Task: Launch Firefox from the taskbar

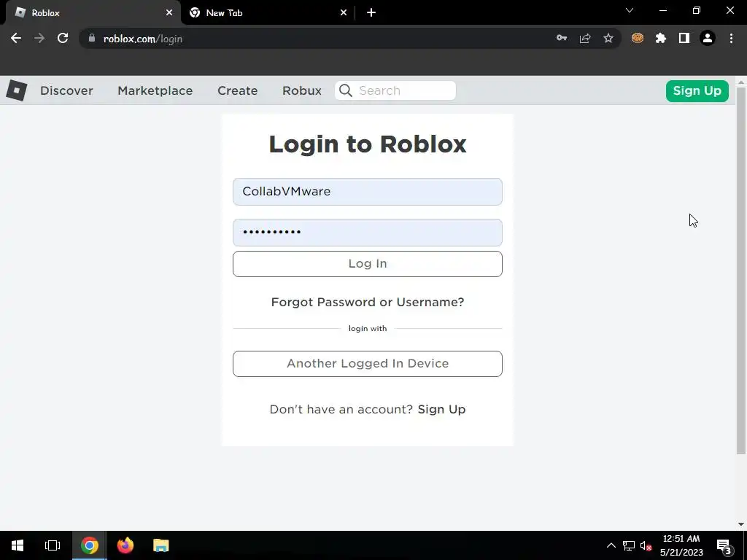Action: coord(125,545)
